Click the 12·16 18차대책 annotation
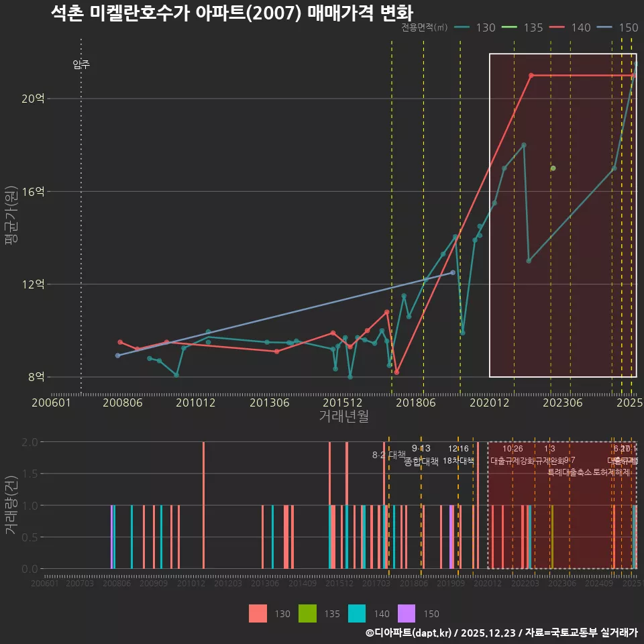The image size is (644, 644). pyautogui.click(x=459, y=455)
